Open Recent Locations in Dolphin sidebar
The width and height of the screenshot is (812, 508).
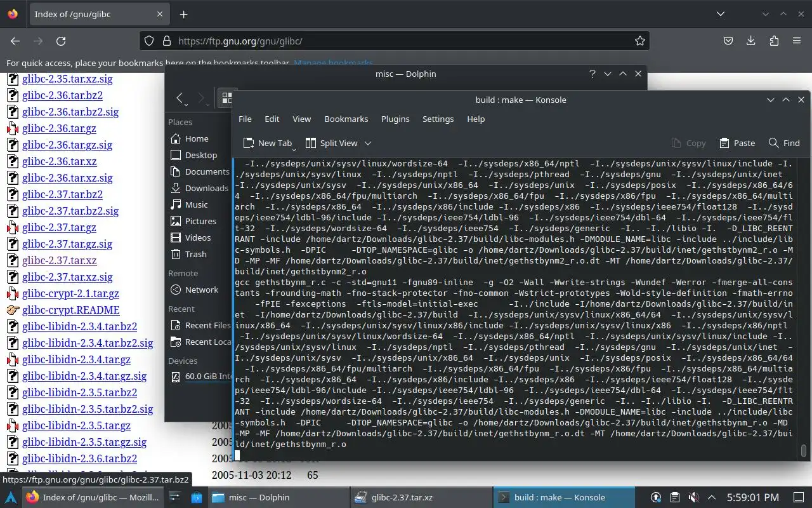[199, 342]
